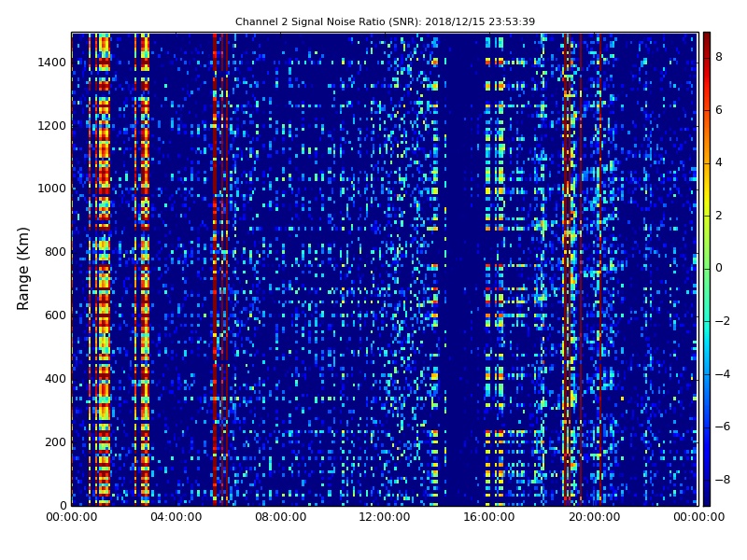Screen dimensions: 747x560
Task: Pick the colorbar tick labeled 6
Action: point(718,110)
